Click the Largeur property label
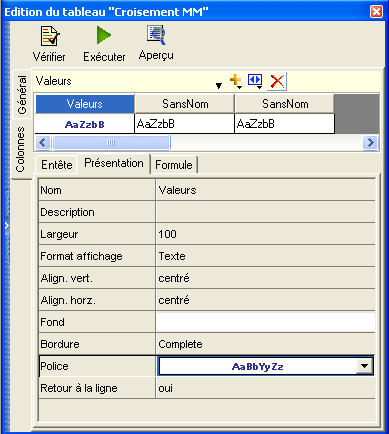 59,234
